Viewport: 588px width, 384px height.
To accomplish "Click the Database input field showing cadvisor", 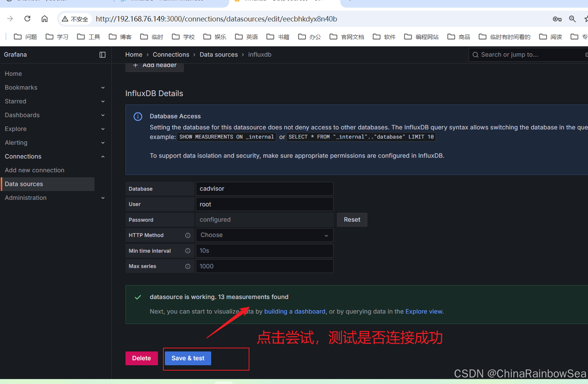I will (264, 189).
